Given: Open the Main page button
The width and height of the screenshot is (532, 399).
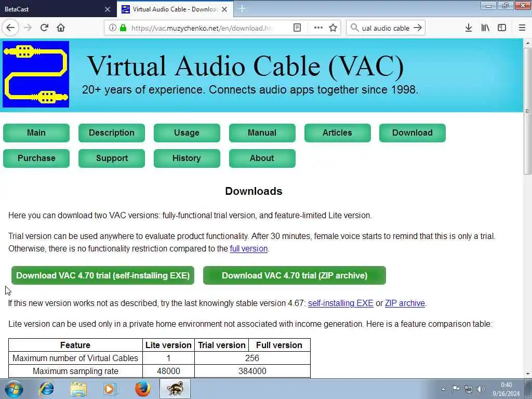Looking at the screenshot, I should (x=36, y=132).
